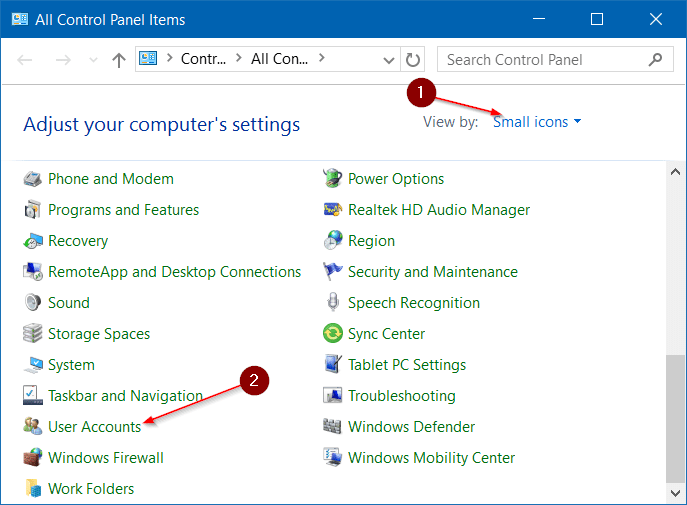Click the Tablet PC Settings icon
Viewport: 687px width, 505px height.
(x=333, y=364)
